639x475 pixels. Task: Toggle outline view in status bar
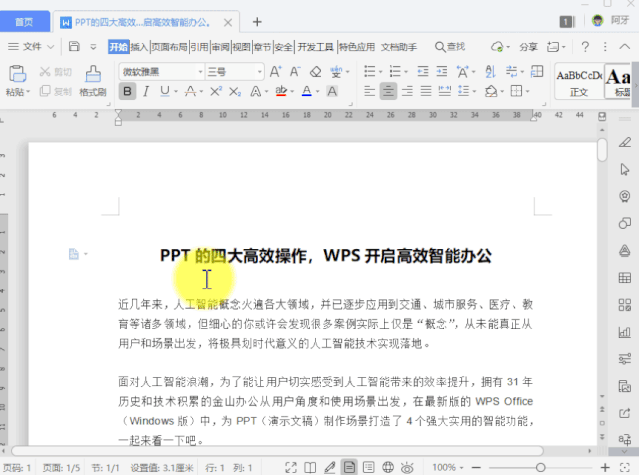pos(368,467)
